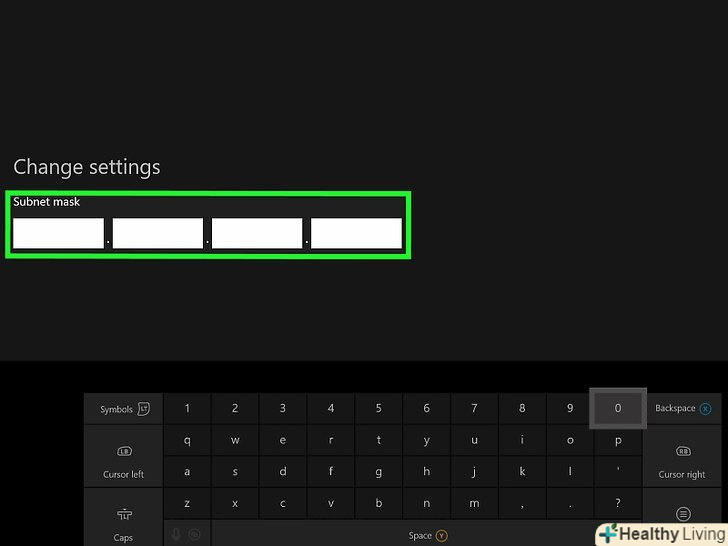Tap the Backspace key

tap(682, 409)
